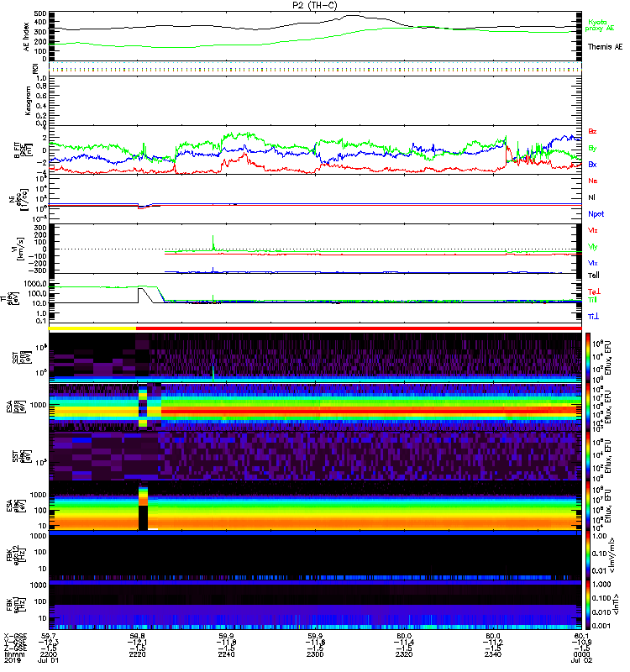Click the "59.7" X-GSE value

click(48, 636)
